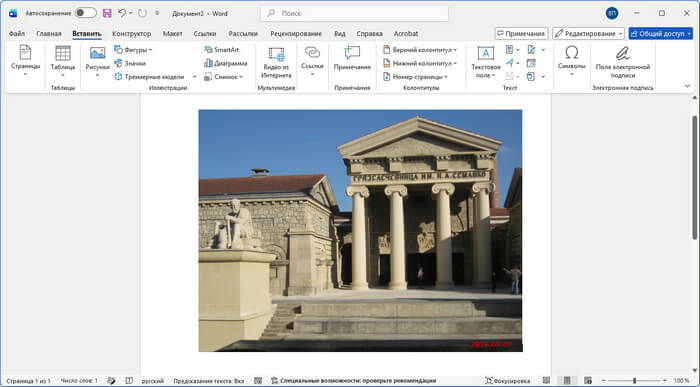This screenshot has height=387, width=700.
Task: Switch to the Конструктор tab
Action: coord(131,33)
